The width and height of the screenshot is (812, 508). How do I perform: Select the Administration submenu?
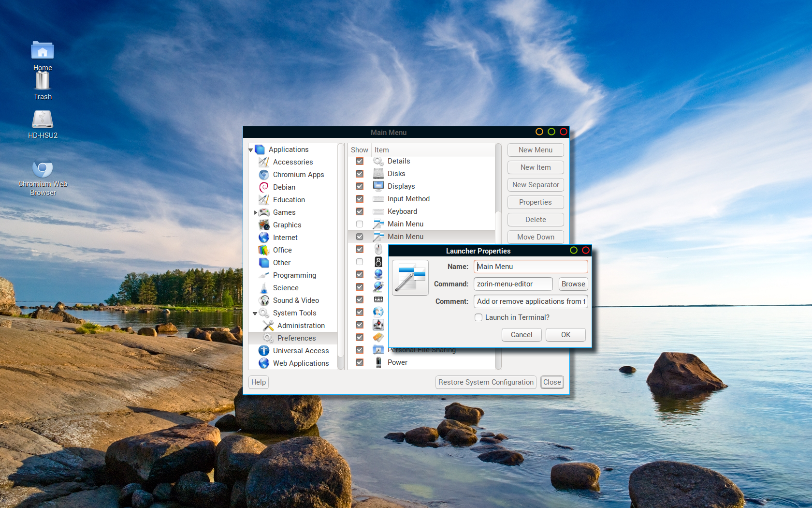click(301, 326)
